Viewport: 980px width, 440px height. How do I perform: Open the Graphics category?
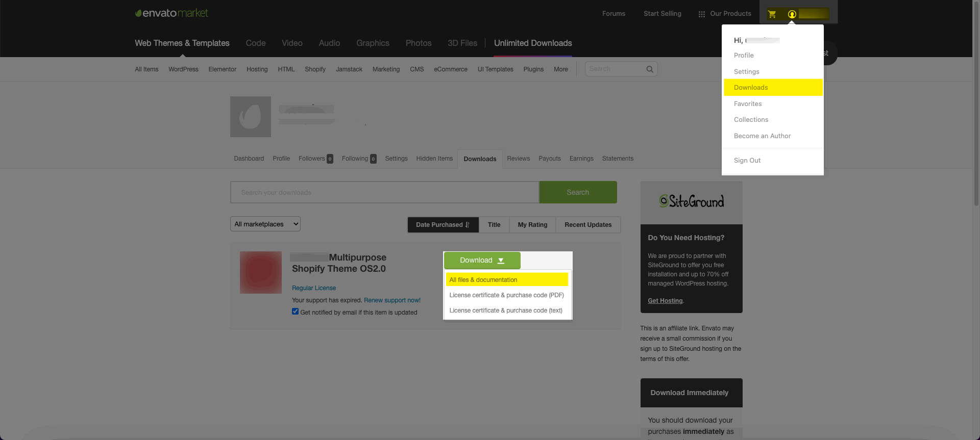click(x=373, y=43)
